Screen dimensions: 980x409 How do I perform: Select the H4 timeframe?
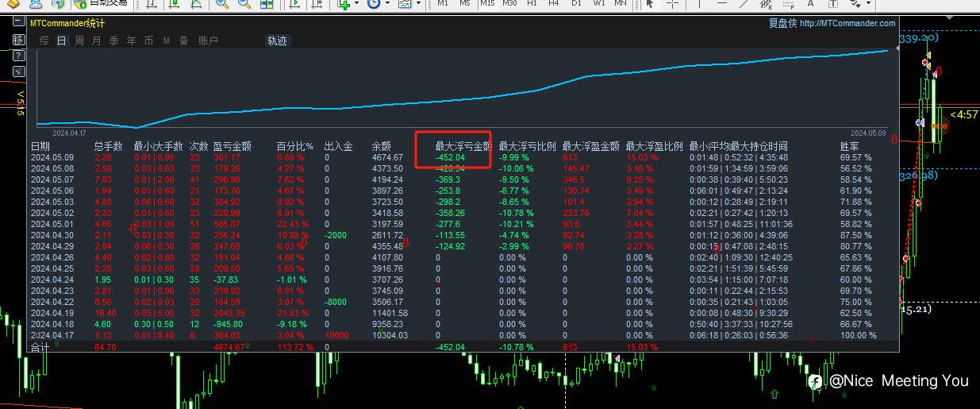tap(553, 3)
